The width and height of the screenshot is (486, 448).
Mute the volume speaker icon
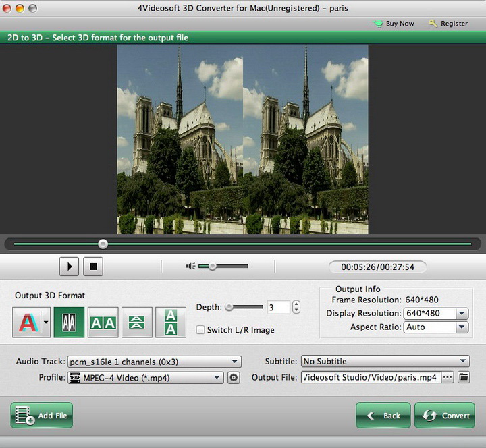click(190, 267)
